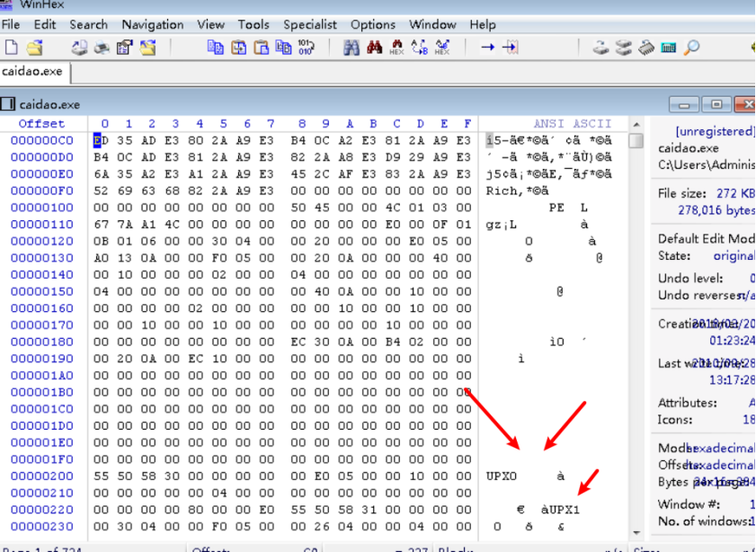Restore the caidao.exe child window
This screenshot has height=552, width=756.
(716, 104)
